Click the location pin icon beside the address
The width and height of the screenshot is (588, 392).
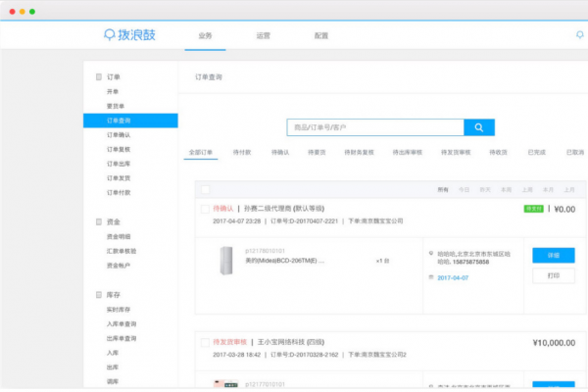click(x=431, y=253)
